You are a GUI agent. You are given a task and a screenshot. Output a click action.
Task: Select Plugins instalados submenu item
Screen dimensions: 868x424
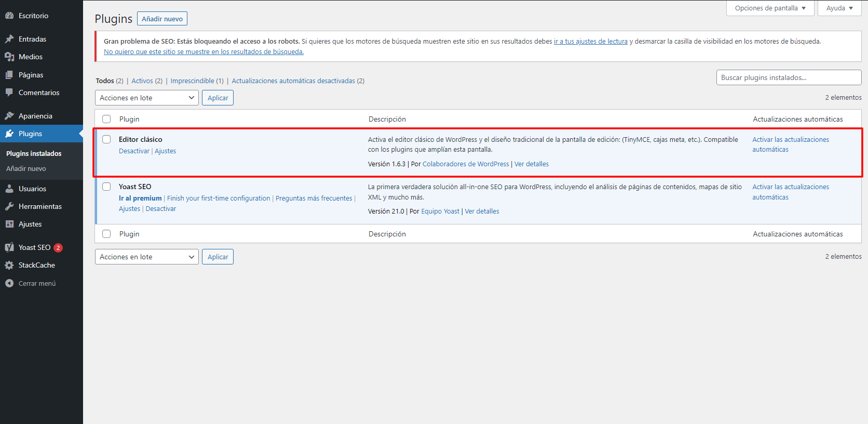click(34, 153)
